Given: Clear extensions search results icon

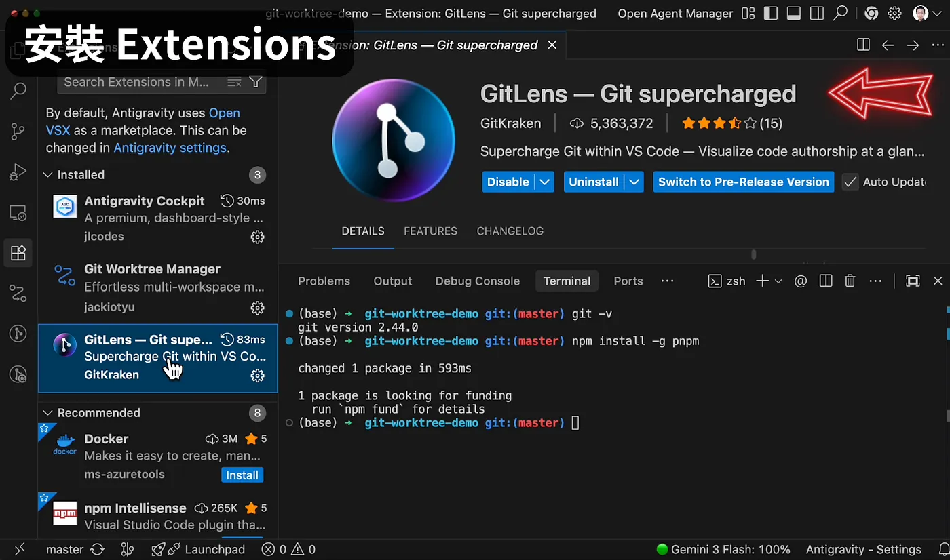Looking at the screenshot, I should 234,82.
